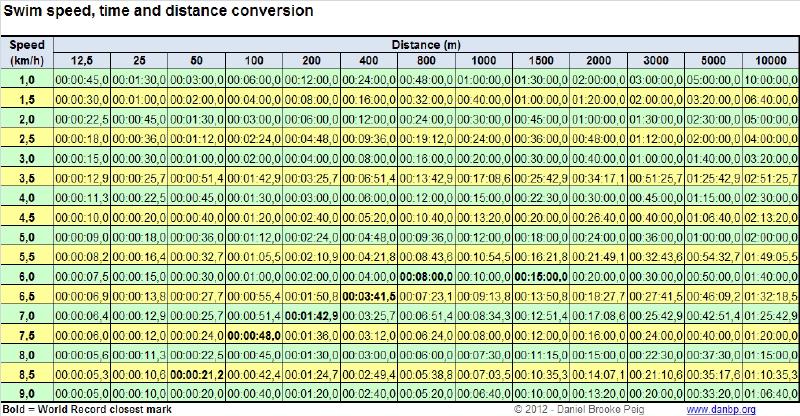Select the 800 distance column header
The image size is (800, 416).
click(x=426, y=60)
